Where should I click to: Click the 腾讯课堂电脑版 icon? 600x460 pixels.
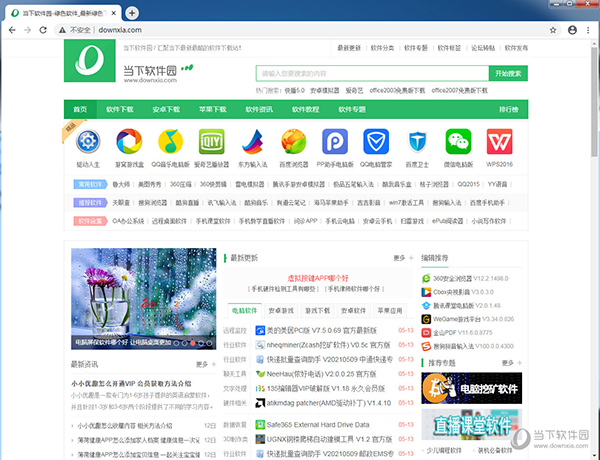pos(426,305)
